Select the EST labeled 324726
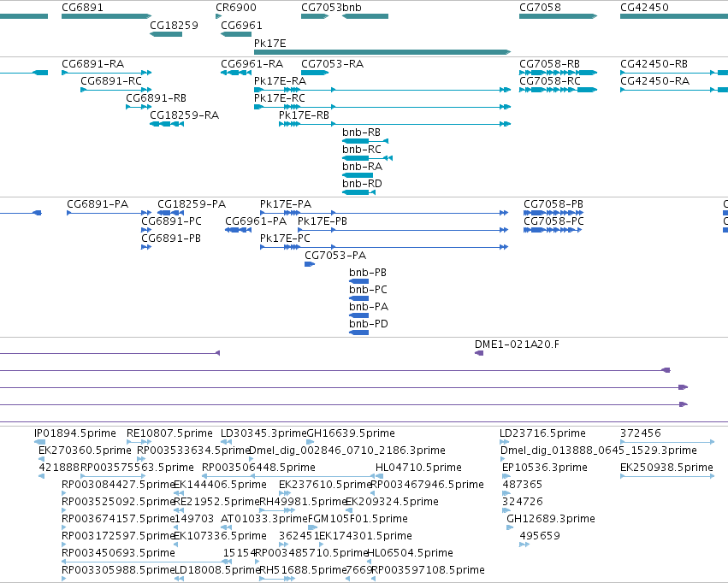The image size is (728, 583). pos(506,510)
